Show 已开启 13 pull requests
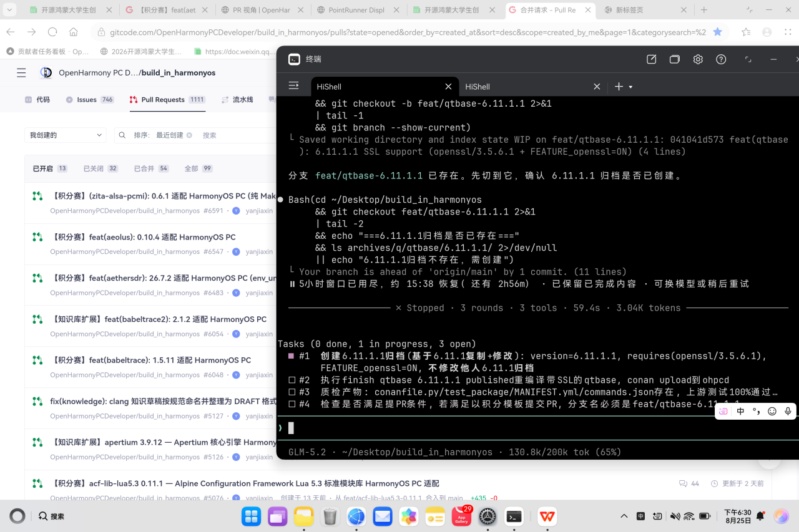Viewport: 799px width, 532px height. click(50, 168)
